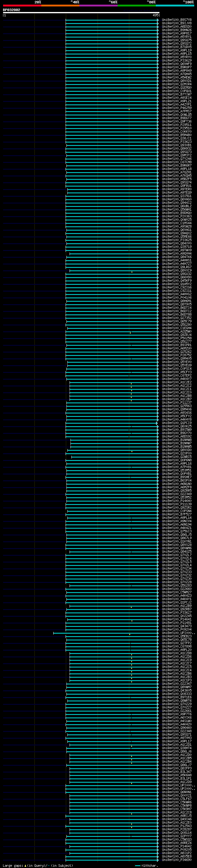The image size is (197, 868).
Task: Select hit UniRef100_Q9SQ75
Action: click(177, 40)
